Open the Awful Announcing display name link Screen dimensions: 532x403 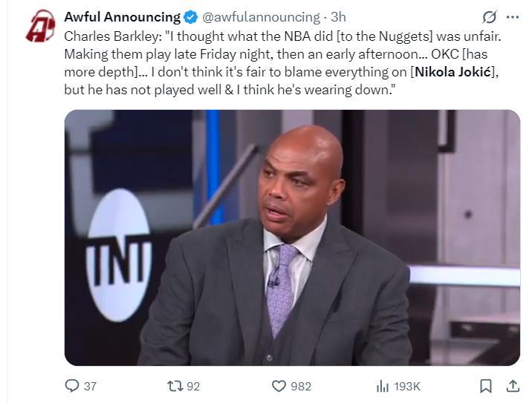pos(122,16)
